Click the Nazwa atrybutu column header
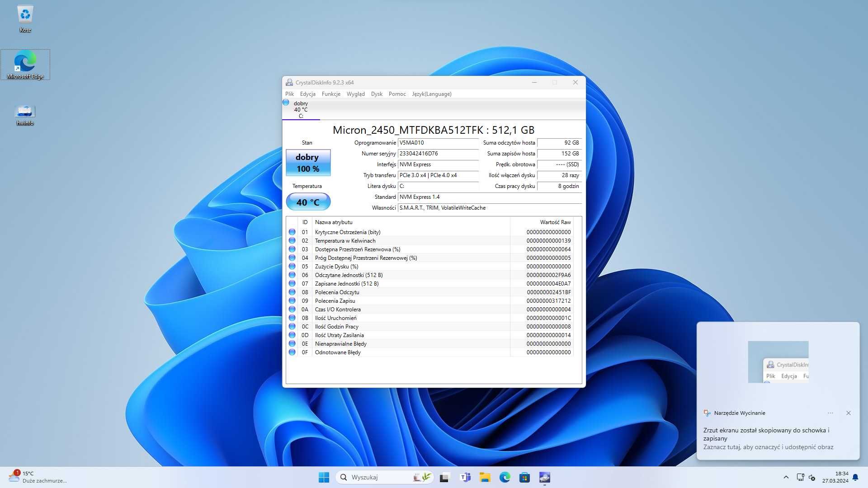This screenshot has width=868, height=488. coord(411,222)
